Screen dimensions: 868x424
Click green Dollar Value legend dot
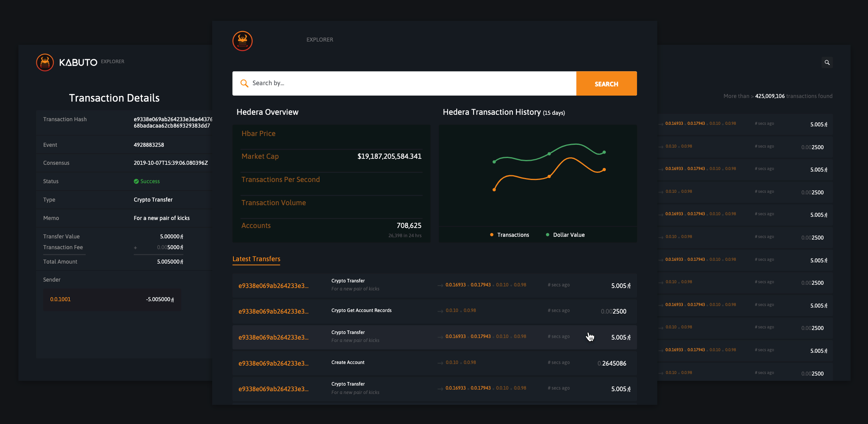pos(547,235)
